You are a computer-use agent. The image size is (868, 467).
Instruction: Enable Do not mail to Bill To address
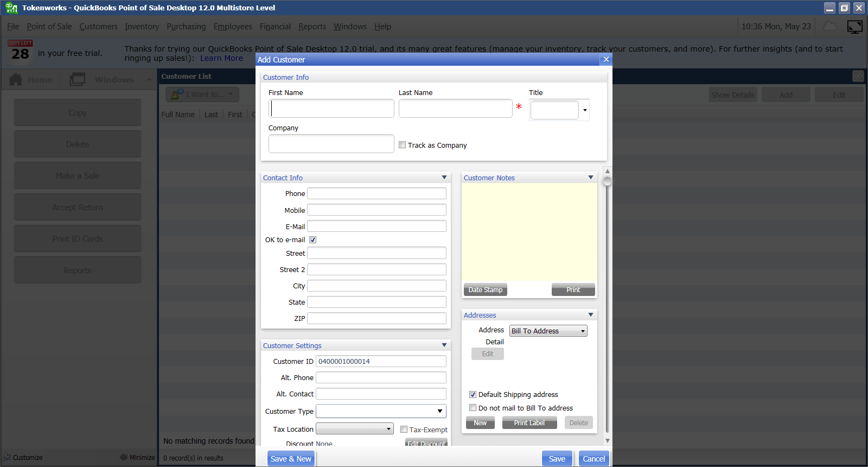click(473, 408)
